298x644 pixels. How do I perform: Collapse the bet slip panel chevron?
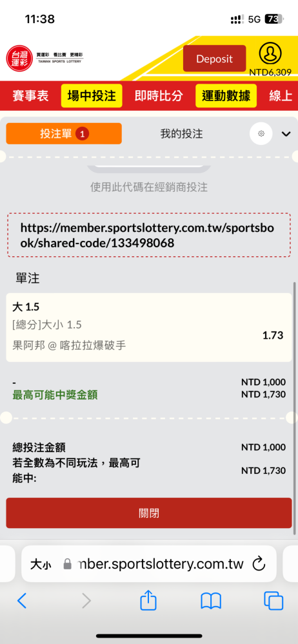(286, 134)
